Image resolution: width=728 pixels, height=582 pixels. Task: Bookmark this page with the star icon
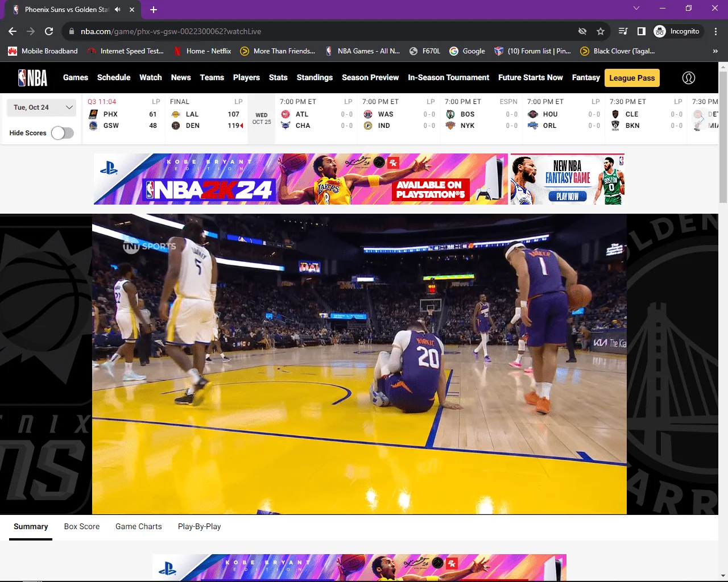(600, 31)
